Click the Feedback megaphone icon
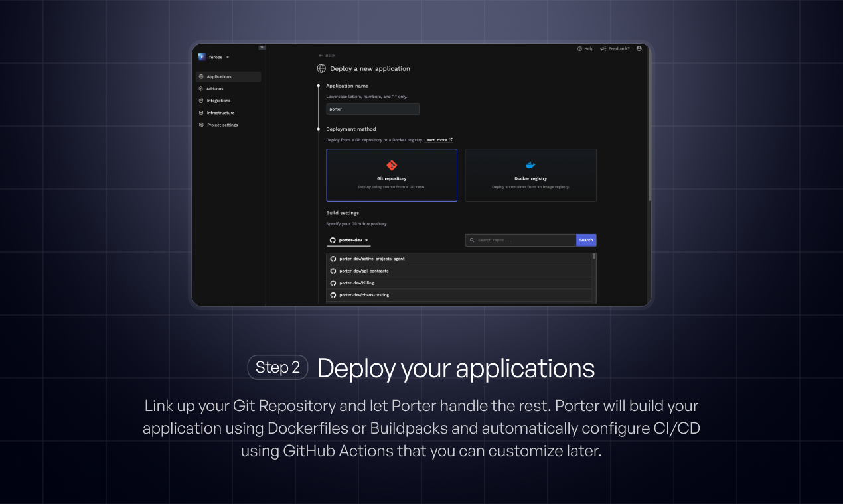 (x=603, y=48)
